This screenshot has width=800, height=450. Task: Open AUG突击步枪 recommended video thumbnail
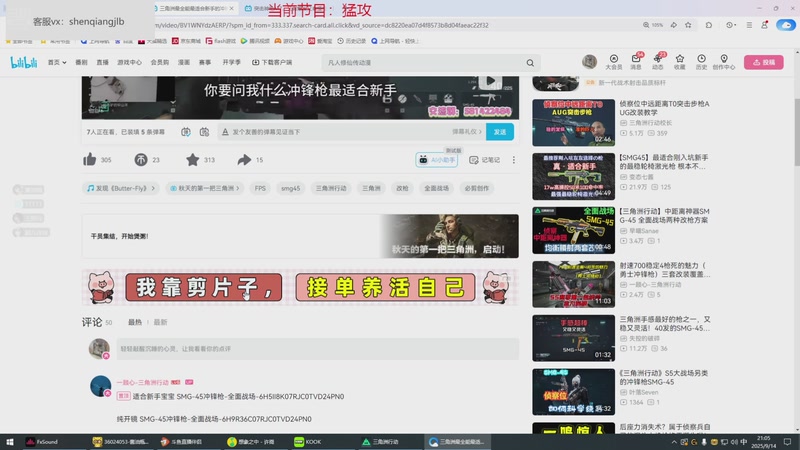[x=573, y=122]
